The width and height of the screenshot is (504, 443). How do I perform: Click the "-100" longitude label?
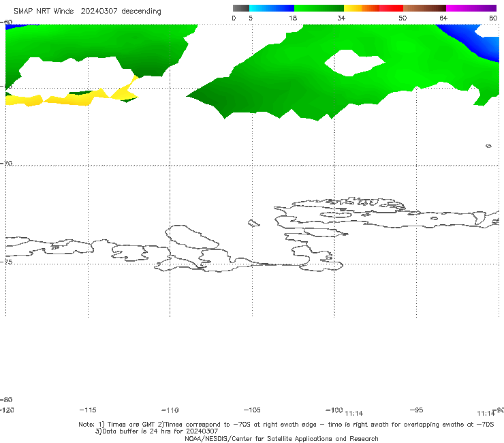[334, 410]
